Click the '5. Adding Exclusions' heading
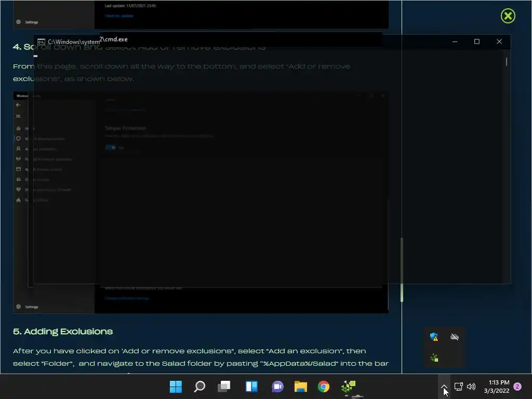The height and width of the screenshot is (399, 532). (63, 331)
